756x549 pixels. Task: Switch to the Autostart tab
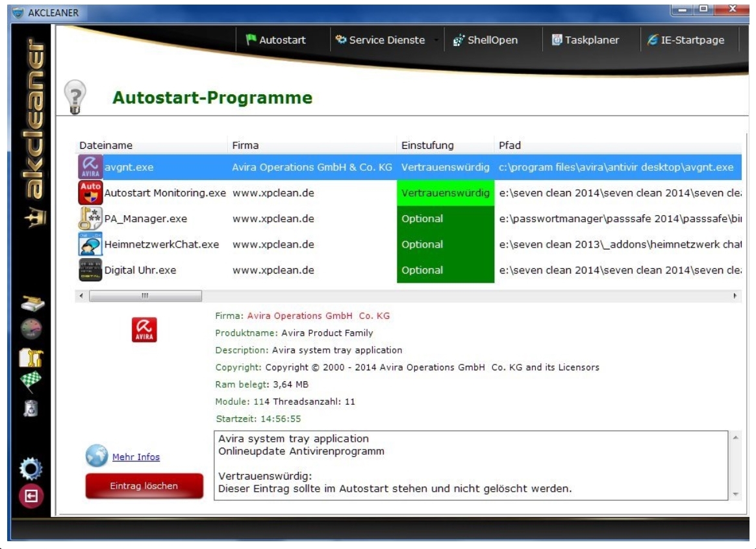click(x=276, y=40)
